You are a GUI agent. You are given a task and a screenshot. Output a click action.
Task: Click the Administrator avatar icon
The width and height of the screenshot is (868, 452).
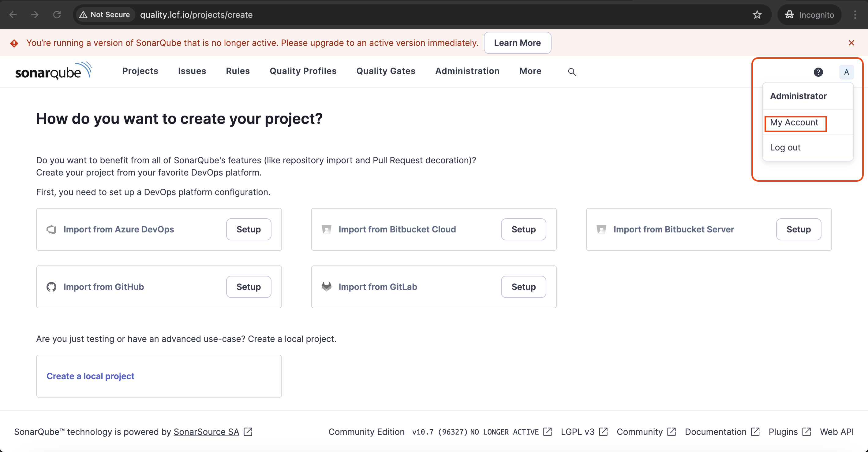coord(846,72)
